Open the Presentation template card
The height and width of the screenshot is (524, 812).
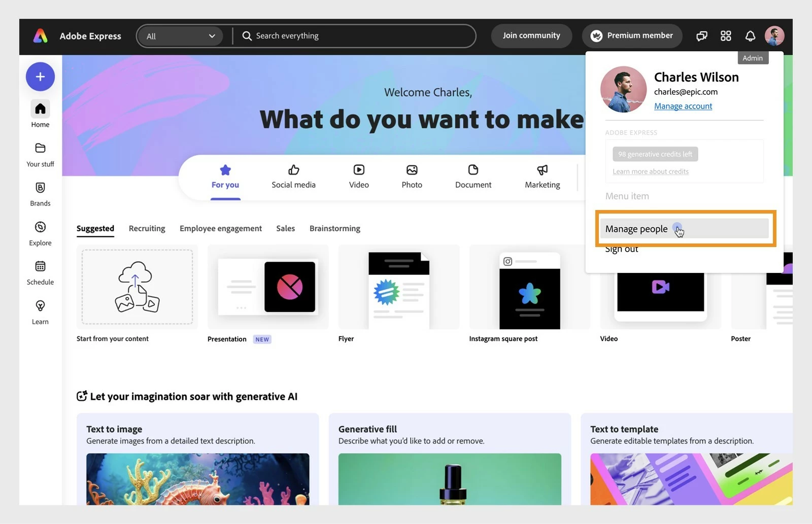268,287
